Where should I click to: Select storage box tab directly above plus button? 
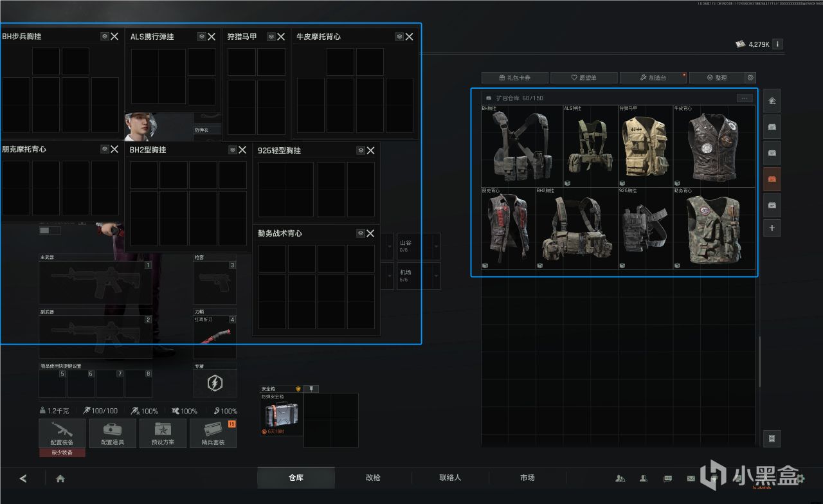tap(772, 204)
